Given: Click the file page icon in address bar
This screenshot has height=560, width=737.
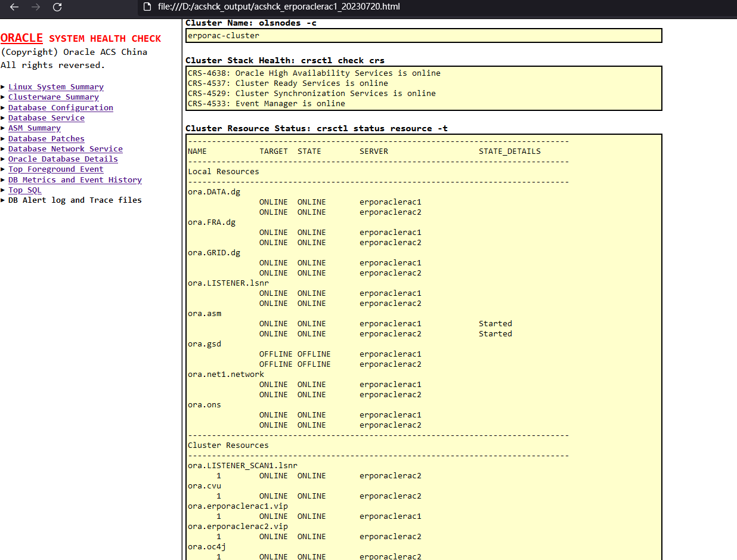Looking at the screenshot, I should [x=147, y=7].
